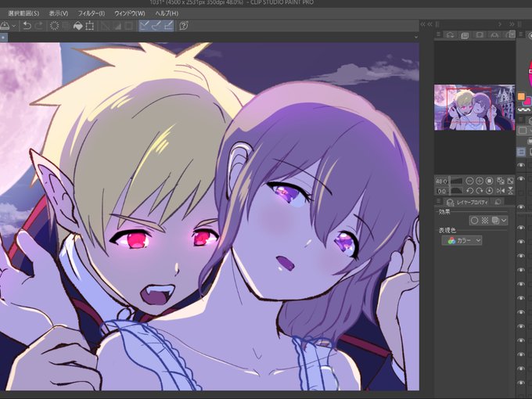
Task: Toggle Snap to Grid
Action: (169, 26)
